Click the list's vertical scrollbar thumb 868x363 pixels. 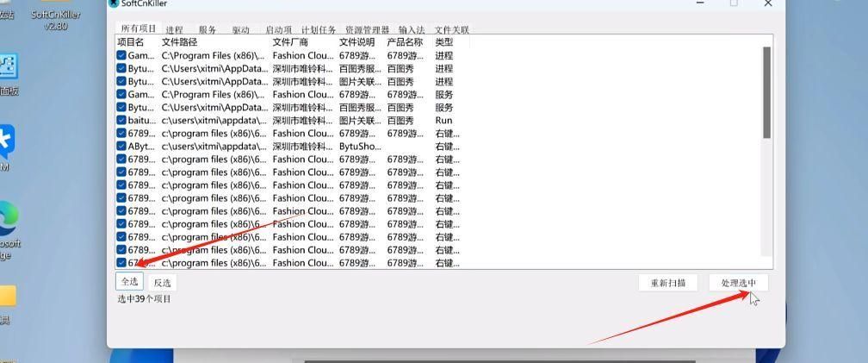click(766, 92)
